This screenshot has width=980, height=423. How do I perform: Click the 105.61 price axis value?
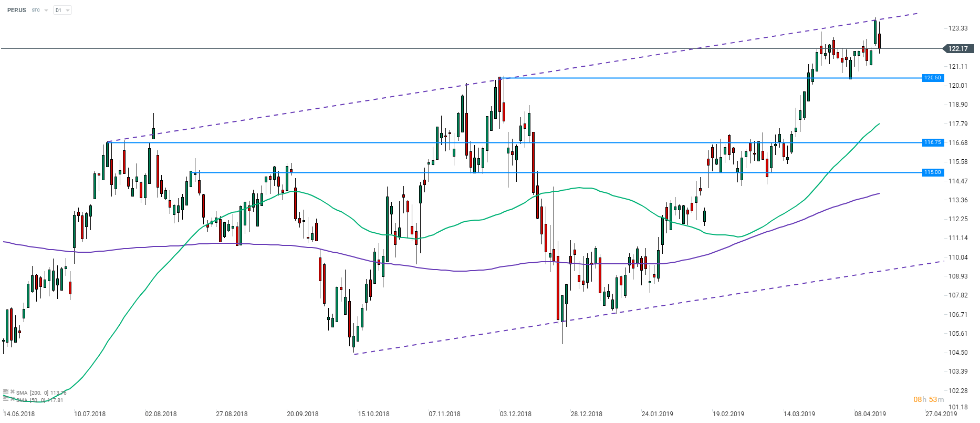(x=958, y=334)
